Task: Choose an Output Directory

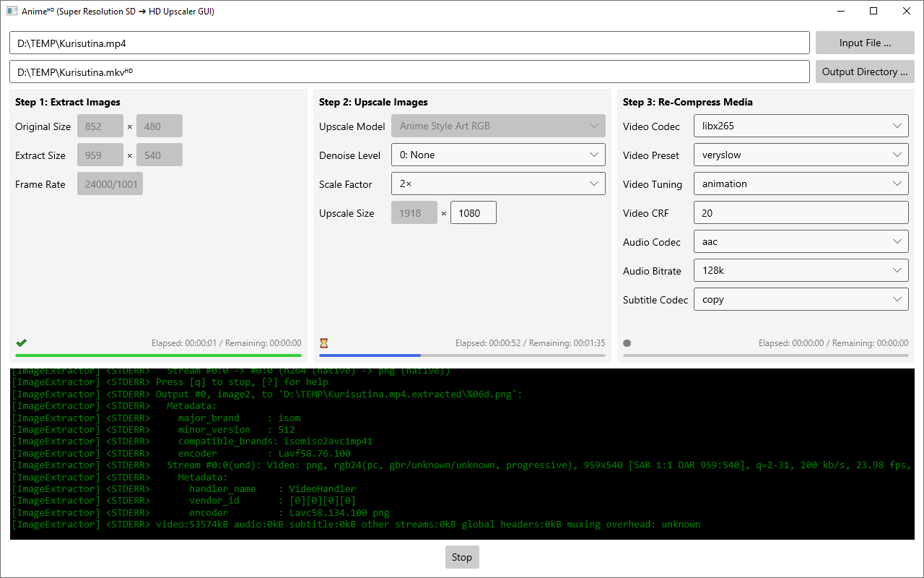Action: point(865,72)
